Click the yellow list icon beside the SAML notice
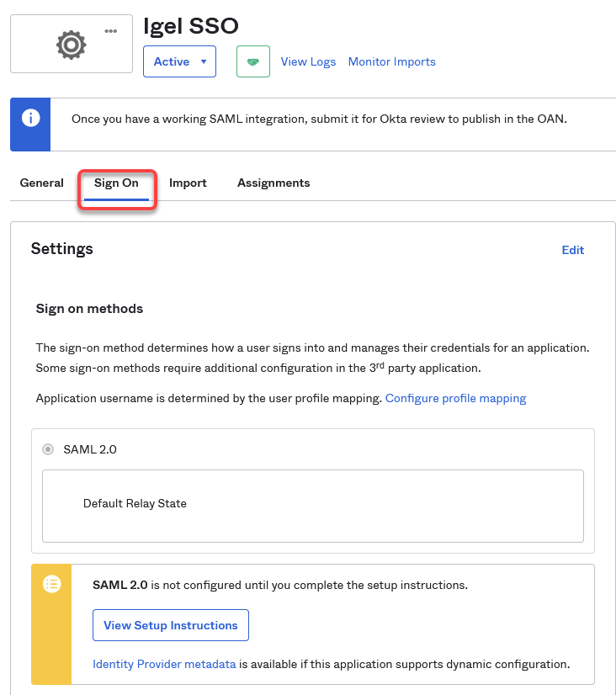Viewport: 616px width, 695px height. click(x=52, y=583)
